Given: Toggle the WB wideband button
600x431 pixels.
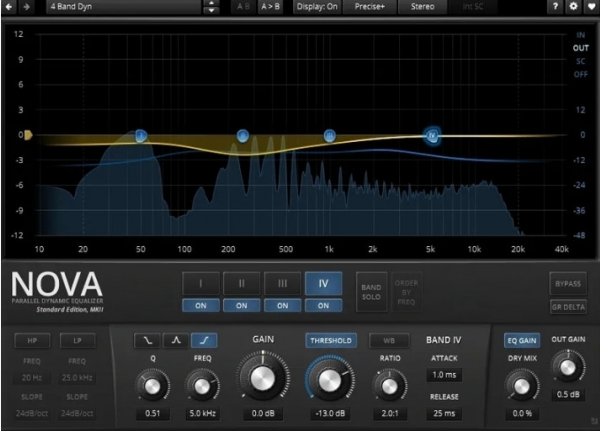Looking at the screenshot, I should 389,340.
